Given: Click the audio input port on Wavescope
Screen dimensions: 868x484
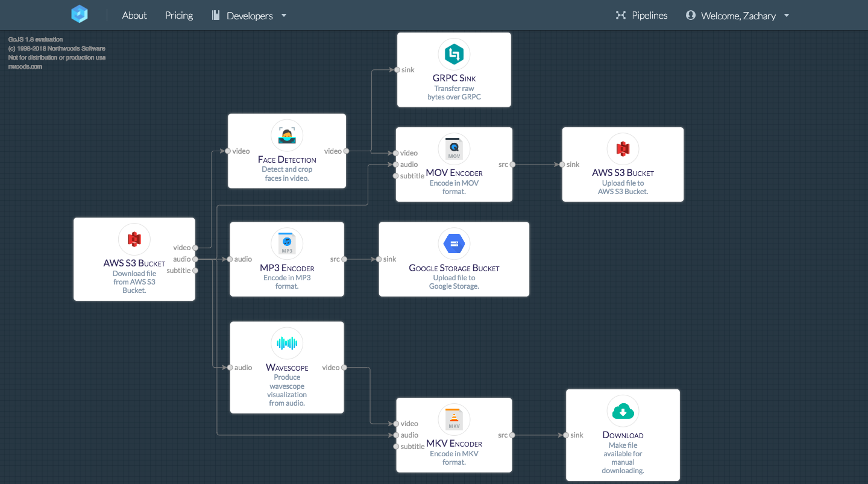Looking at the screenshot, I should [x=230, y=368].
